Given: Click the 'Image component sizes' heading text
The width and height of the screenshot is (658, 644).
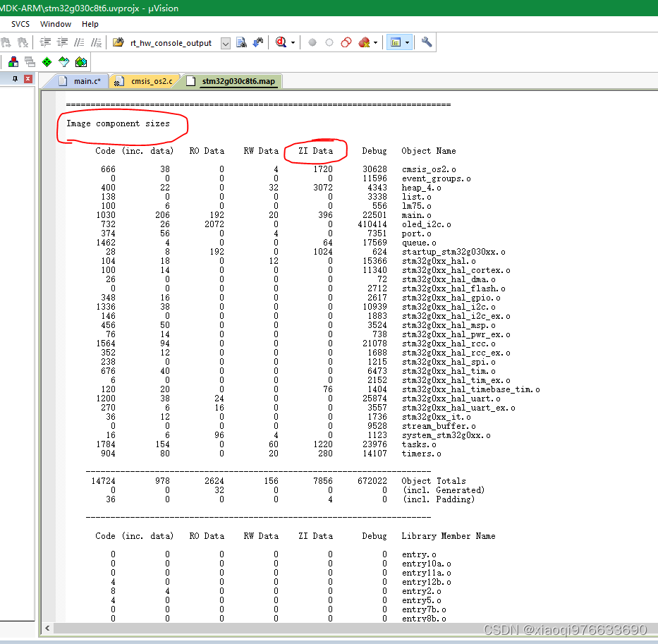Looking at the screenshot, I should point(118,123).
